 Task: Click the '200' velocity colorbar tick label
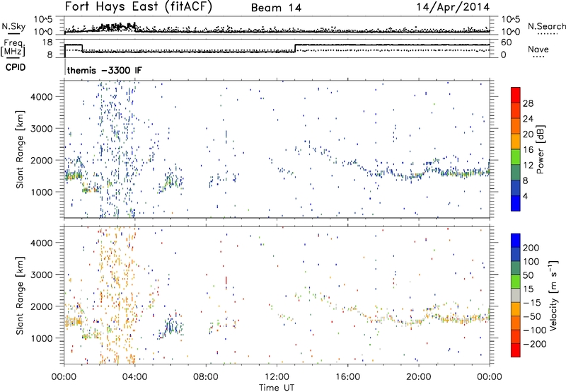tap(531, 248)
